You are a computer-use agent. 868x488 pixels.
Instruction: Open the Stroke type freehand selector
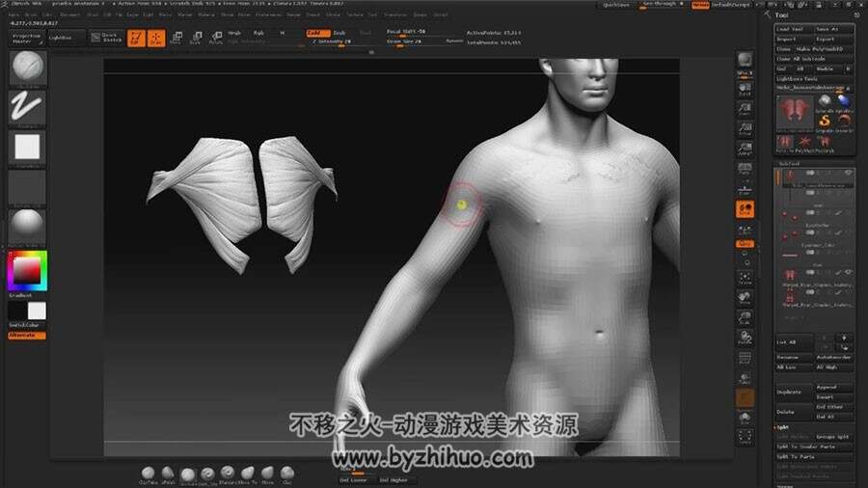click(27, 107)
